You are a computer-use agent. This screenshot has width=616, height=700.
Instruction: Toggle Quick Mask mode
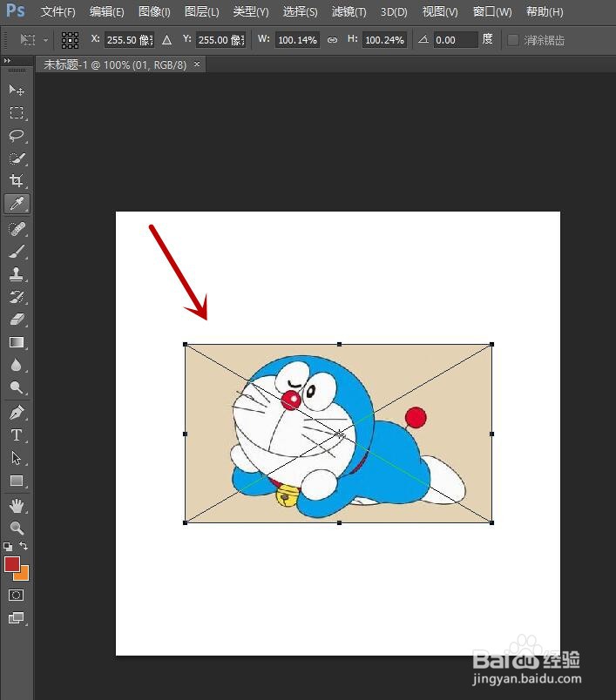pyautogui.click(x=16, y=596)
